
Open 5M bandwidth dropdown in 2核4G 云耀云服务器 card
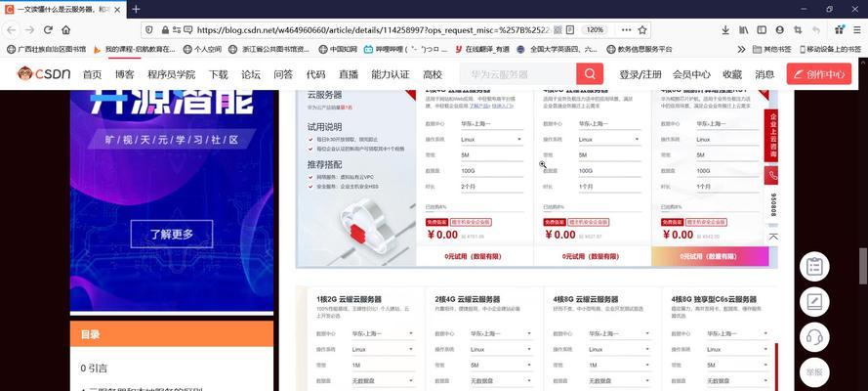501,365
